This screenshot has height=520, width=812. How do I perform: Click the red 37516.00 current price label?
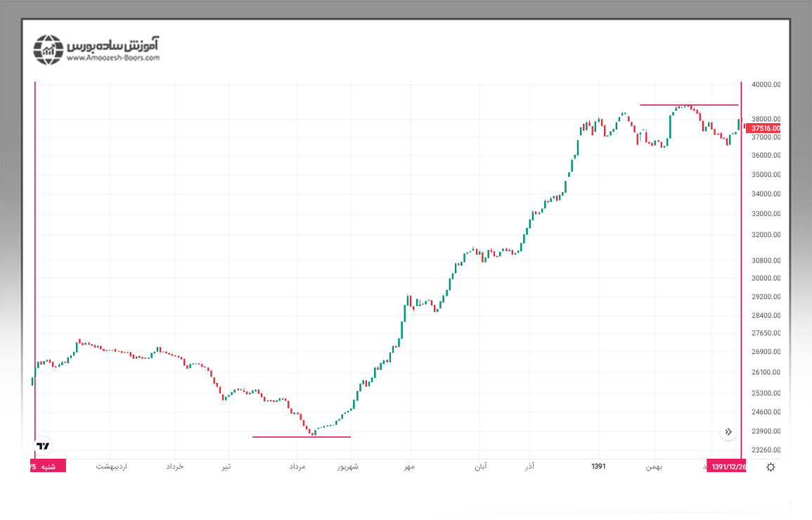point(766,129)
